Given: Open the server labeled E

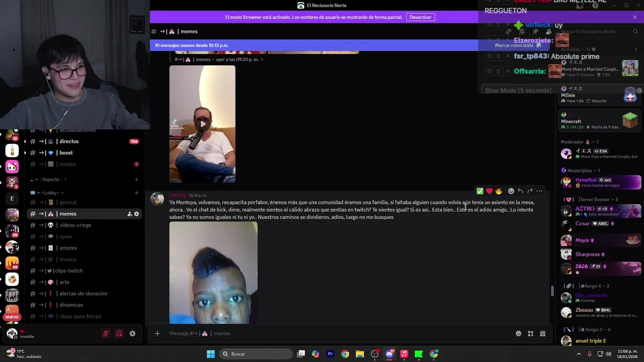Looking at the screenshot, I should point(12,199).
